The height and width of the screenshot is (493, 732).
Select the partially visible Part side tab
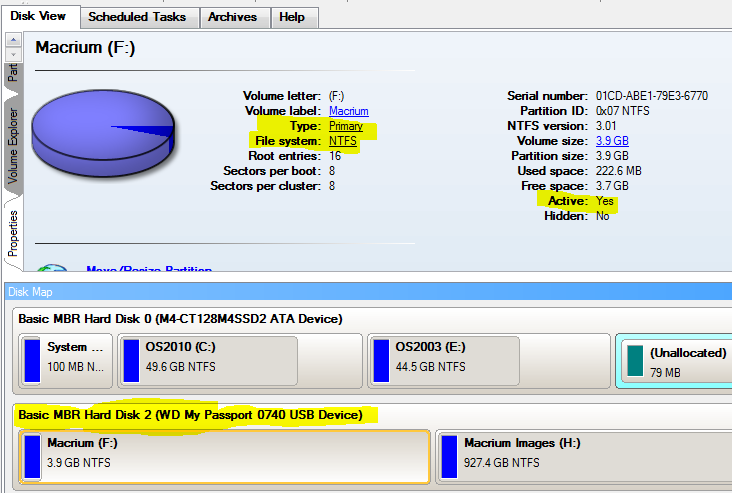13,75
